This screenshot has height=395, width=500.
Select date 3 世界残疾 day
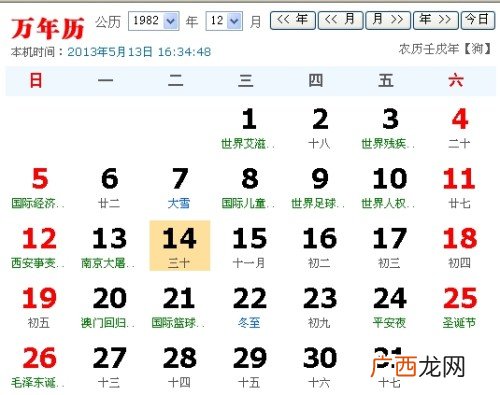click(389, 128)
